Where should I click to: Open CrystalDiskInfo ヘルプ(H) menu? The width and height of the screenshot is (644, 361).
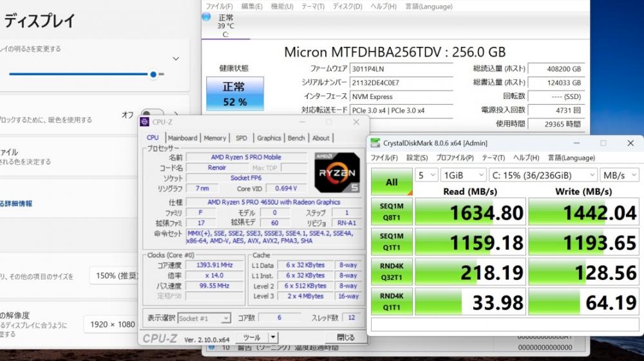[x=384, y=6]
